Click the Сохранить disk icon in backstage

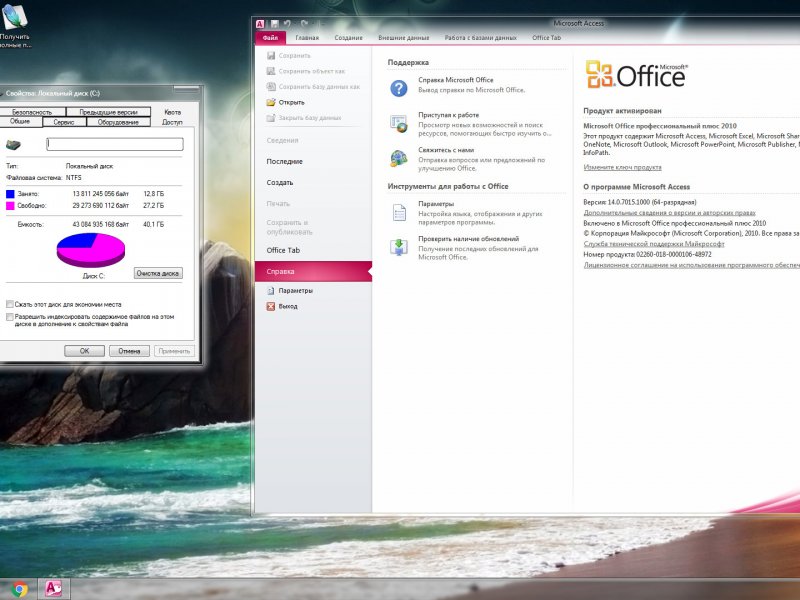pos(271,56)
